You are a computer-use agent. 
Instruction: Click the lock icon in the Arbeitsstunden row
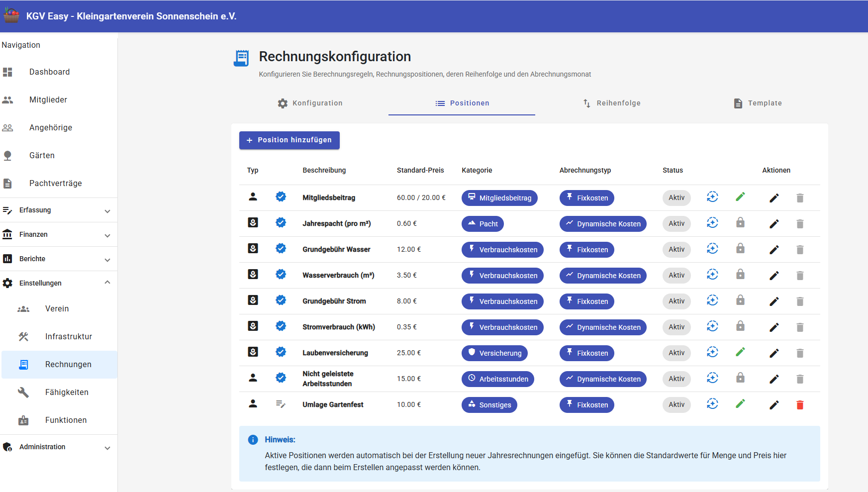click(x=740, y=378)
